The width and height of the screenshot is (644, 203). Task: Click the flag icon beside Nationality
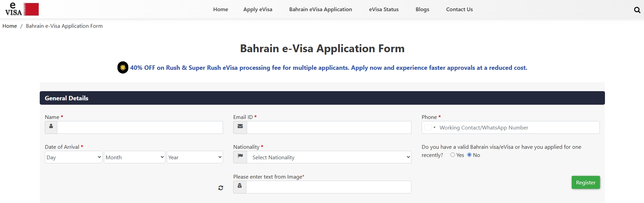point(240,156)
